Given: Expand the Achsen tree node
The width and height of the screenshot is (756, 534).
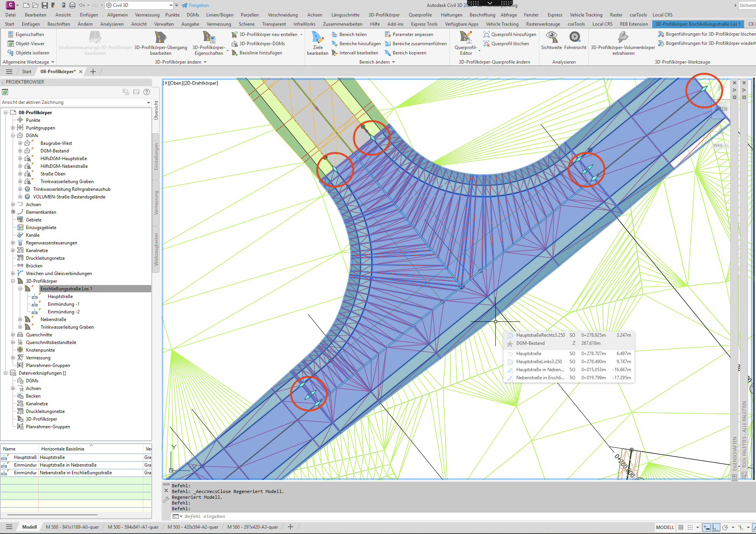Looking at the screenshot, I should coord(13,205).
